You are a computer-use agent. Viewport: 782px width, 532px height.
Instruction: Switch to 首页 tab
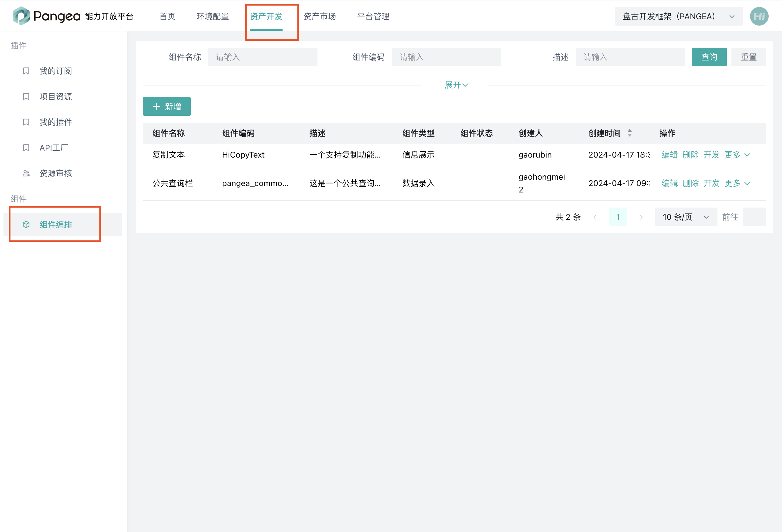[x=167, y=16]
